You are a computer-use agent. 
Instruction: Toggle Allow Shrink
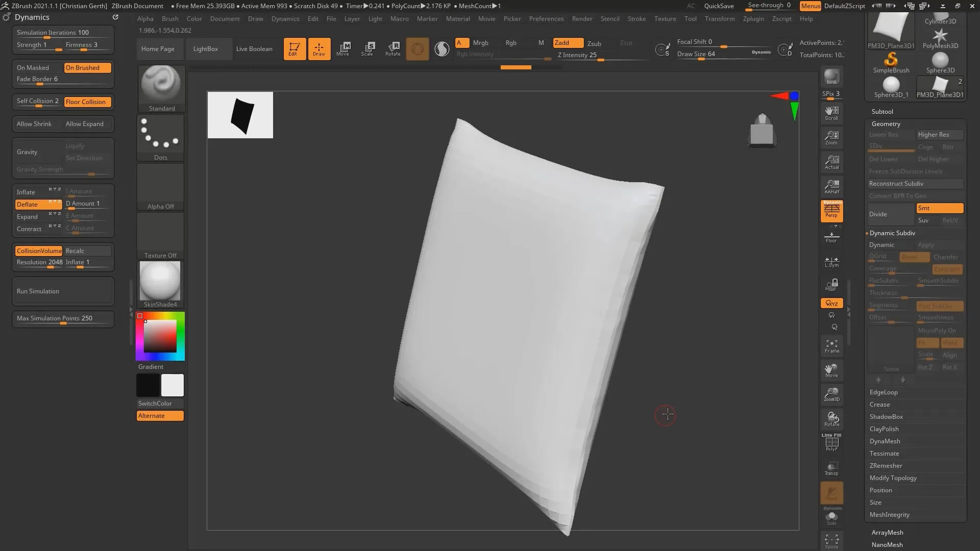pos(38,124)
